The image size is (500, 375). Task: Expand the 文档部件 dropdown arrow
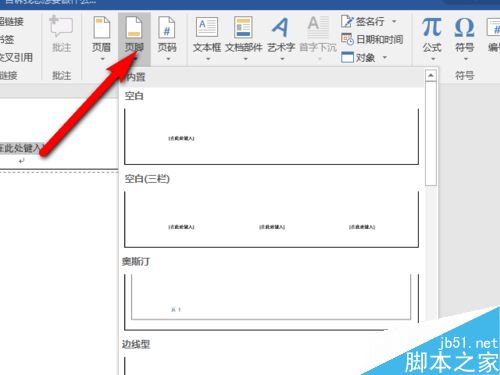click(246, 59)
